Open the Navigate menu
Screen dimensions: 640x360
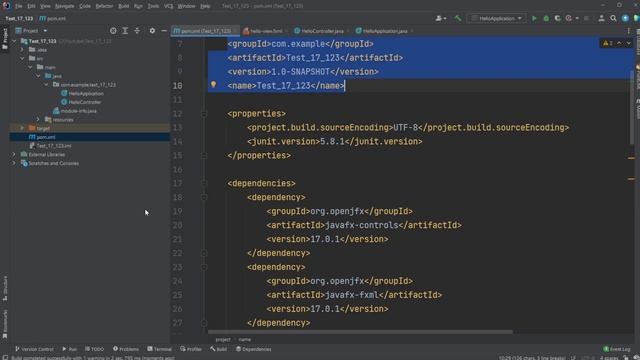click(x=64, y=6)
